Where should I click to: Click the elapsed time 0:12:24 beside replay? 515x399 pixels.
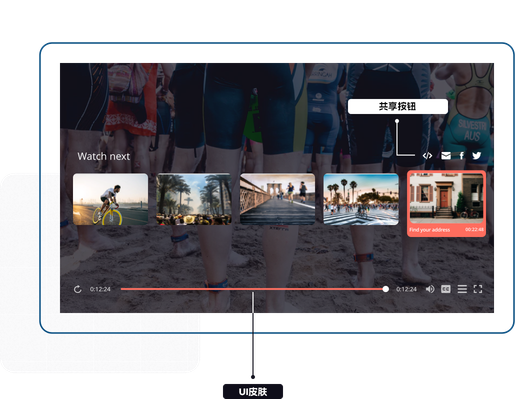coord(100,289)
